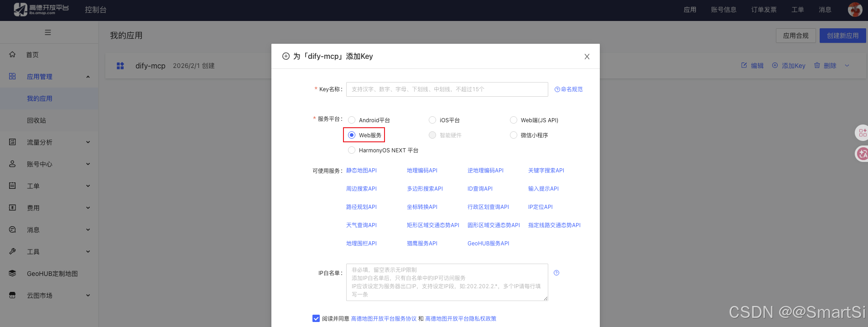Click the plus icon beside 添加Key
868x327 pixels.
pos(775,65)
